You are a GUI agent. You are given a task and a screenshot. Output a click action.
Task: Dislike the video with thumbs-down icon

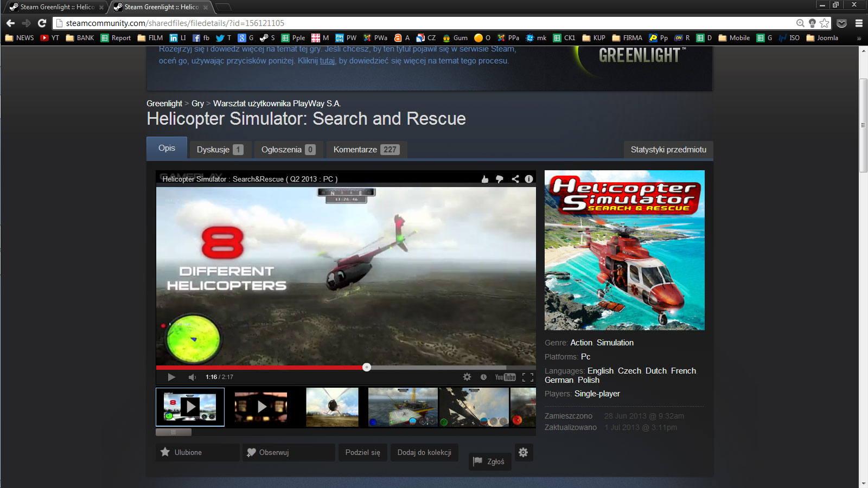pyautogui.click(x=500, y=179)
